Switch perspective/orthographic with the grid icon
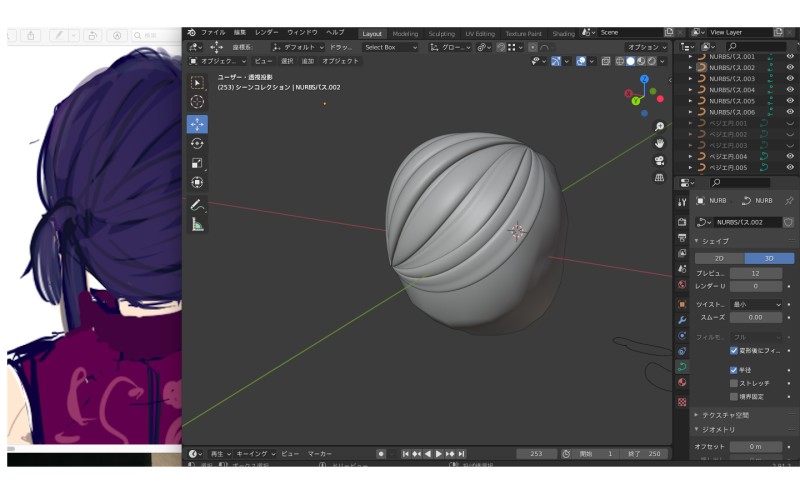This screenshot has height=500, width=800. pos(659,178)
